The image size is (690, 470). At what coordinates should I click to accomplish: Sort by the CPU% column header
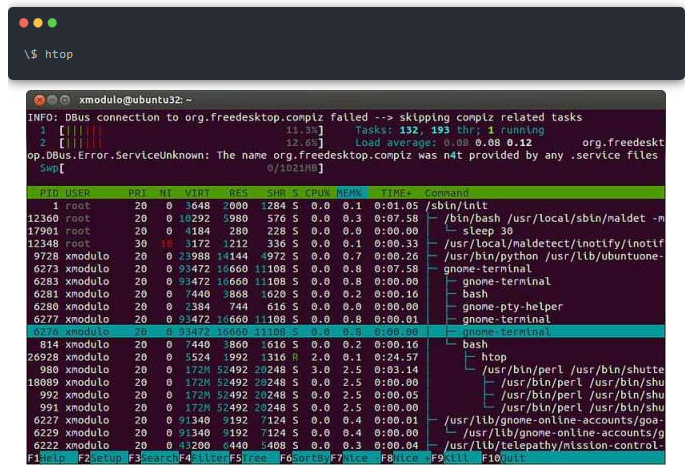318,192
